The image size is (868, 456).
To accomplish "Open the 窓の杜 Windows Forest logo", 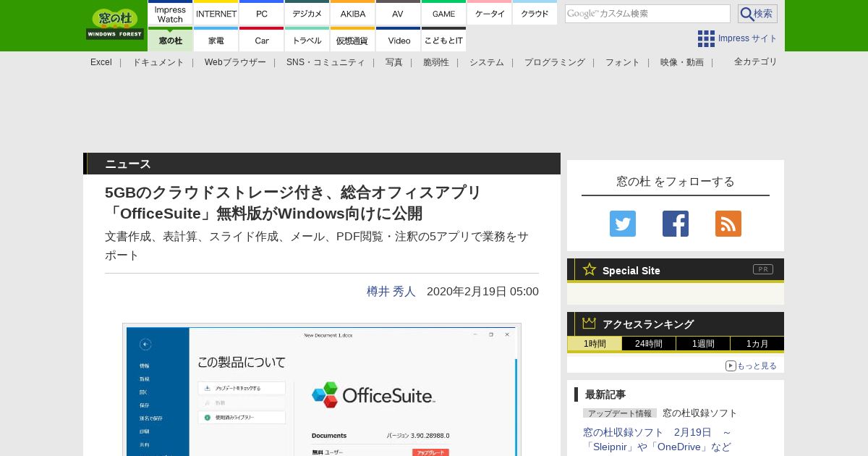I will 115,24.
